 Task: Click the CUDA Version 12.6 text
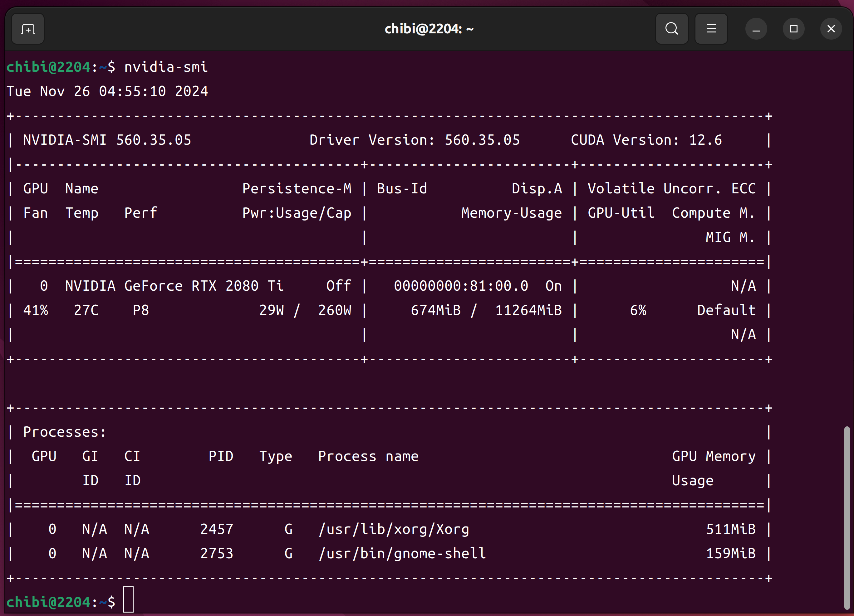pyautogui.click(x=646, y=140)
